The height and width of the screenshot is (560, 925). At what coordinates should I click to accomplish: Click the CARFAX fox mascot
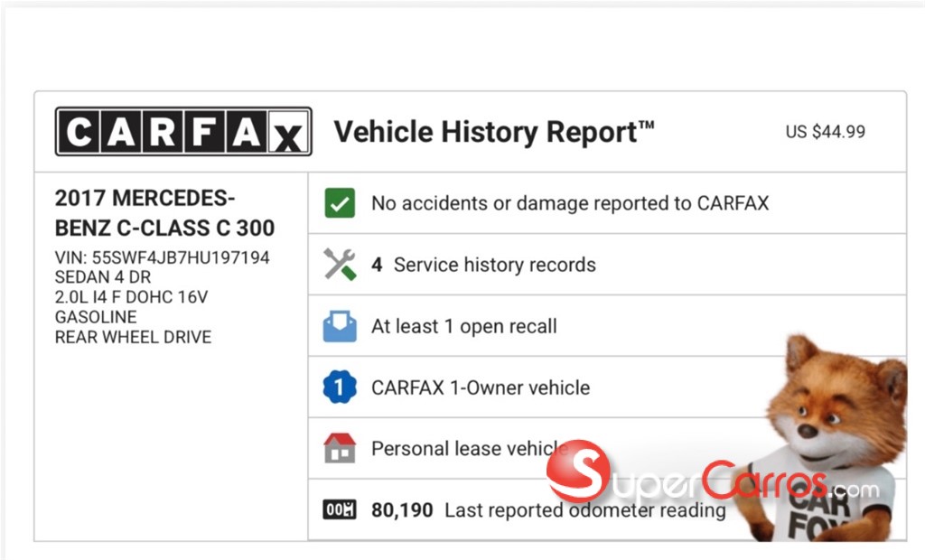pos(831,434)
